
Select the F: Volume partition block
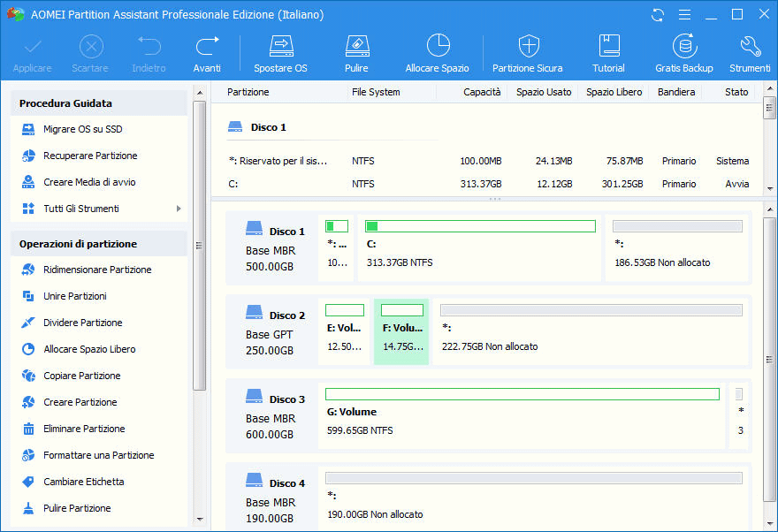401,331
